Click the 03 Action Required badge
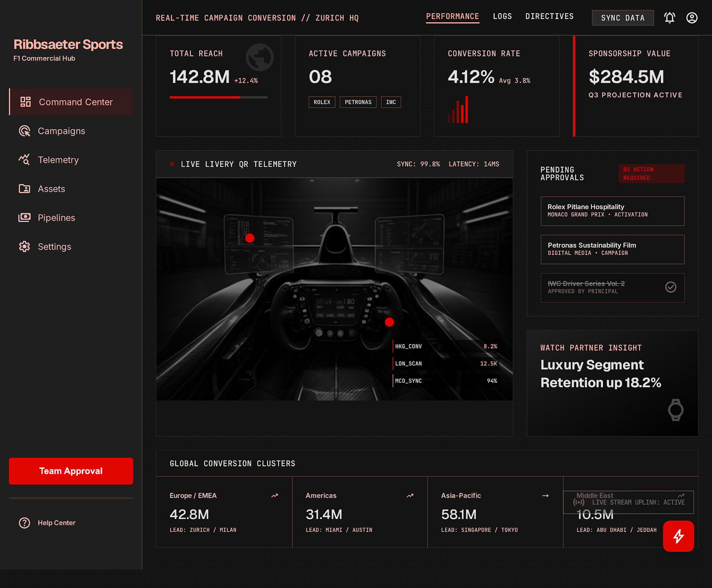Viewport: 712px width, 588px height. [651, 174]
